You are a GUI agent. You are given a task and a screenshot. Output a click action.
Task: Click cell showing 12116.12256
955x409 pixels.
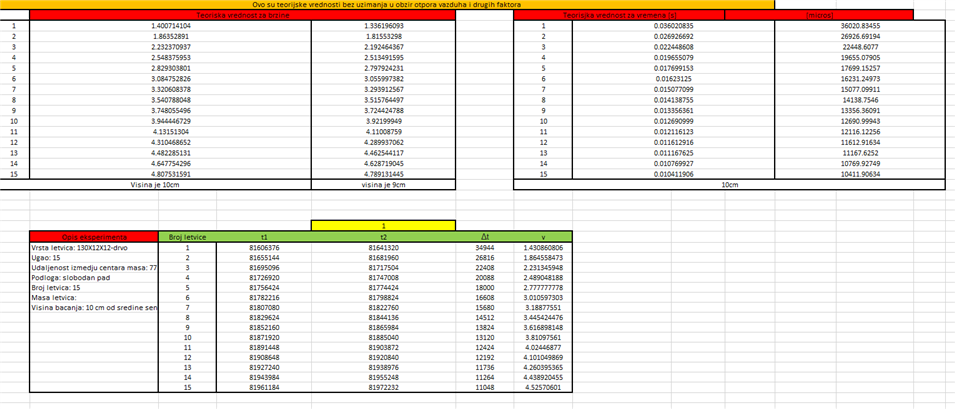click(x=860, y=132)
